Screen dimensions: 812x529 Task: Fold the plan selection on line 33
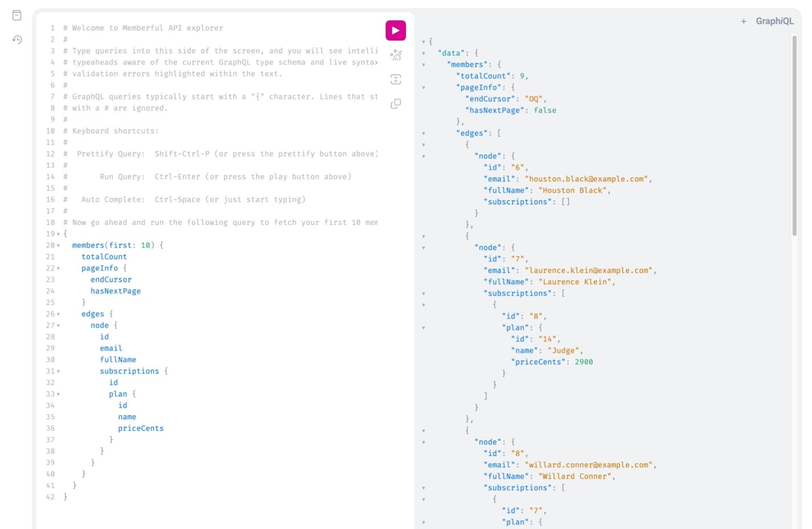click(x=59, y=394)
